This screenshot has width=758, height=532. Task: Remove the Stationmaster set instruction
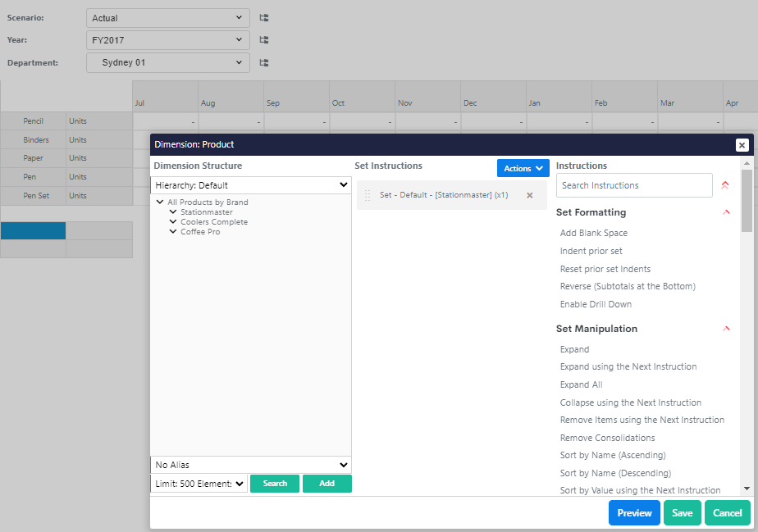click(529, 195)
